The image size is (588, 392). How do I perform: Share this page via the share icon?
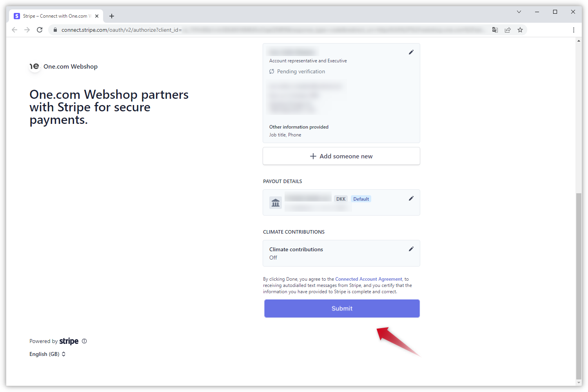(508, 30)
